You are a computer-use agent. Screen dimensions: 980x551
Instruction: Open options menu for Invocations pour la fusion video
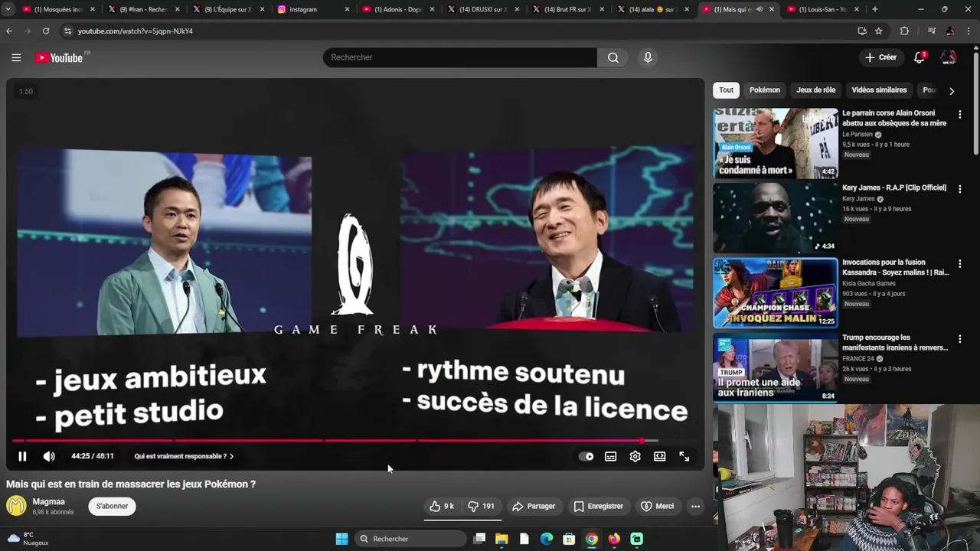(x=959, y=263)
